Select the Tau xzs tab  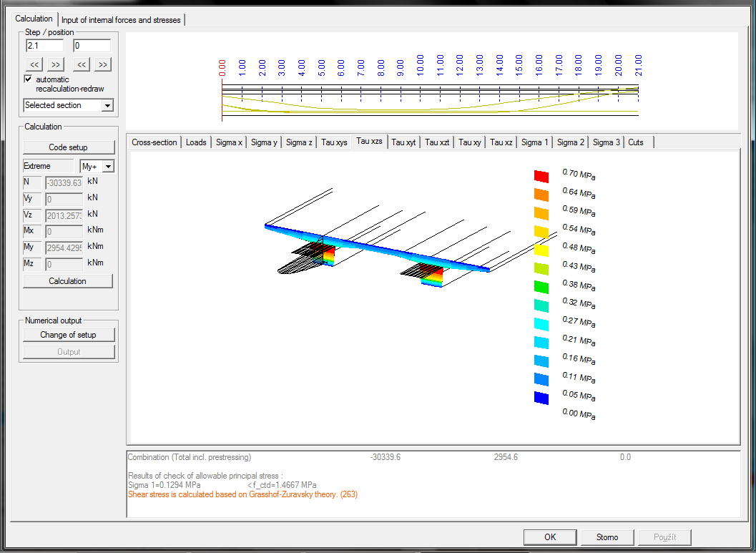click(369, 141)
